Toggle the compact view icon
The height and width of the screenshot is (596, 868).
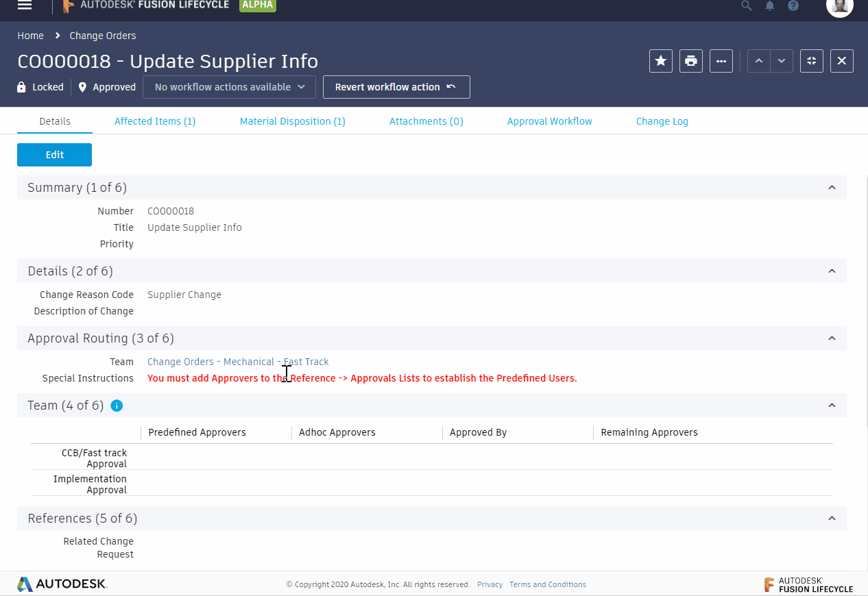point(812,61)
